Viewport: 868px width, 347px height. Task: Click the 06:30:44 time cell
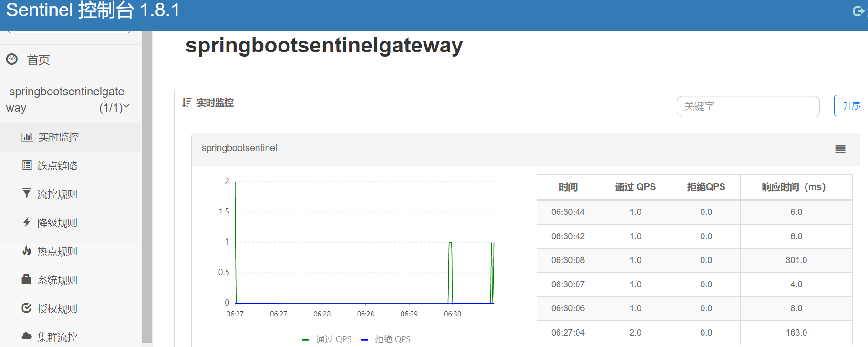pos(568,212)
